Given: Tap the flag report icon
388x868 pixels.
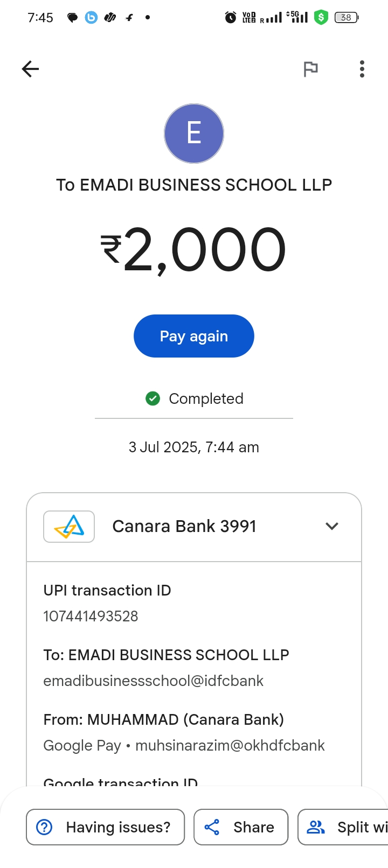Looking at the screenshot, I should click(x=311, y=69).
